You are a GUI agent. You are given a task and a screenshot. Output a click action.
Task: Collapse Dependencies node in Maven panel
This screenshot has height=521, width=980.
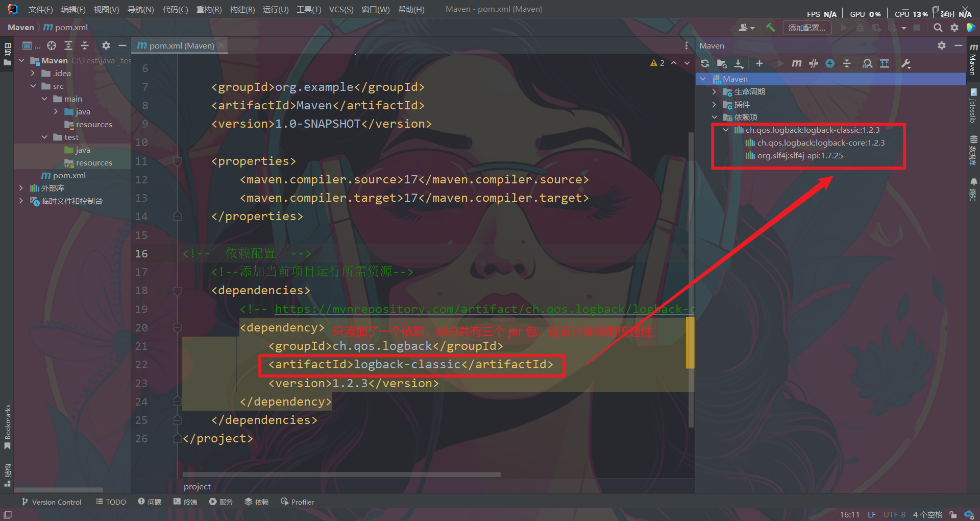pyautogui.click(x=714, y=117)
